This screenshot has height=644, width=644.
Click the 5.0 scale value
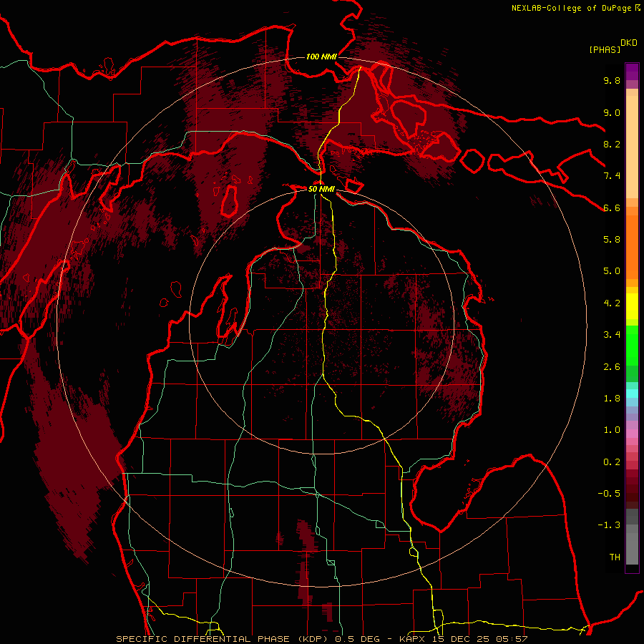(612, 271)
